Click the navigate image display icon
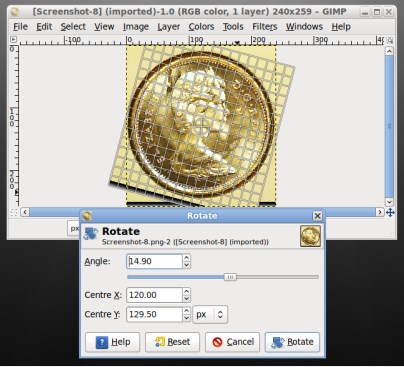The height and width of the screenshot is (367, 404). coord(390,212)
